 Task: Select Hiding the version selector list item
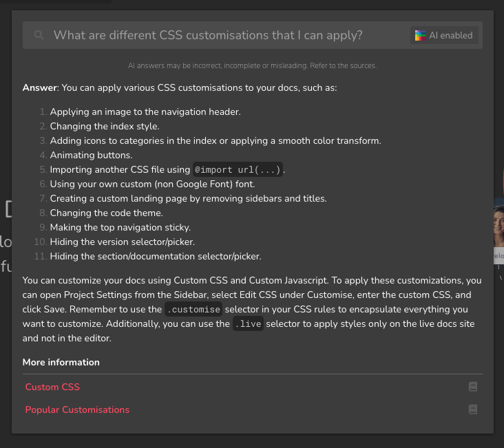[x=122, y=242]
